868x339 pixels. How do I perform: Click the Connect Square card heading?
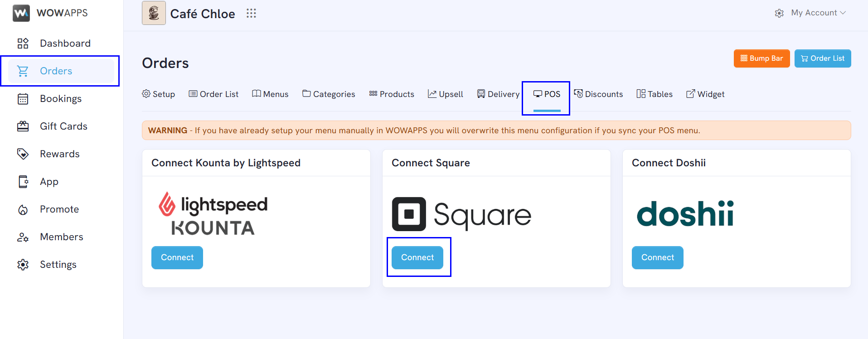[x=431, y=163]
